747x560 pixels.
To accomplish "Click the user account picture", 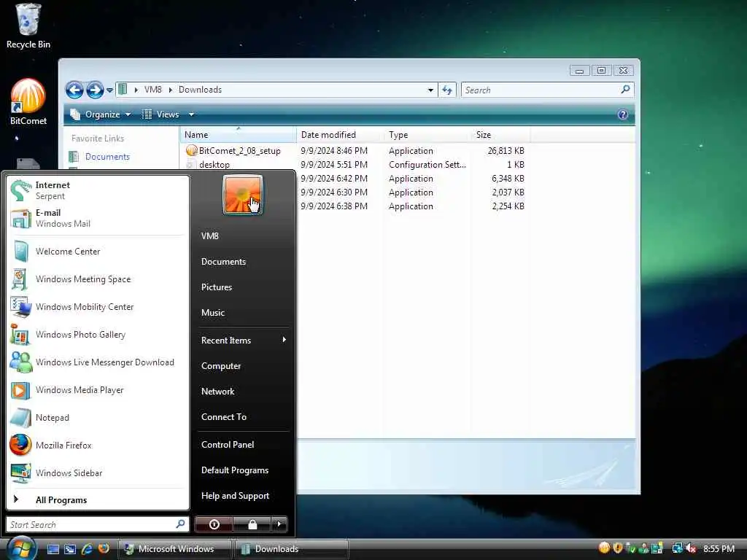I will [x=242, y=194].
